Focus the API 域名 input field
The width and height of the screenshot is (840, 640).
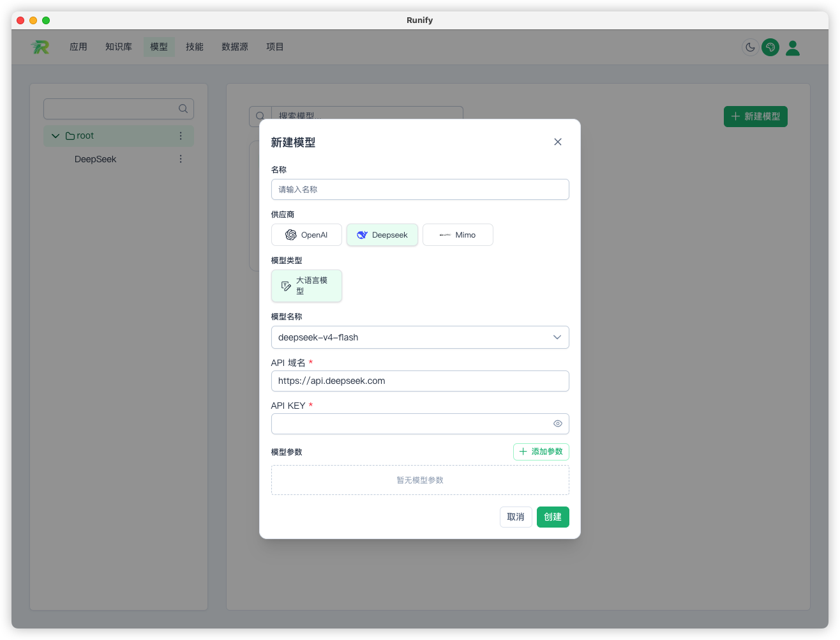(x=420, y=381)
